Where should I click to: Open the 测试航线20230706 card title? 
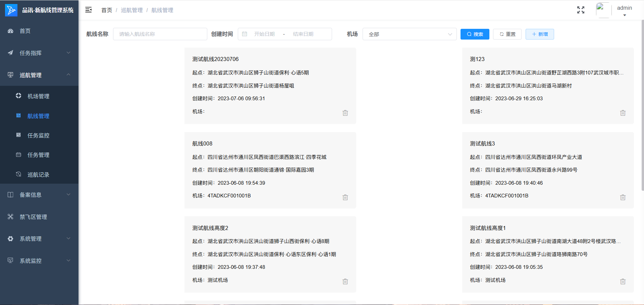coord(215,59)
